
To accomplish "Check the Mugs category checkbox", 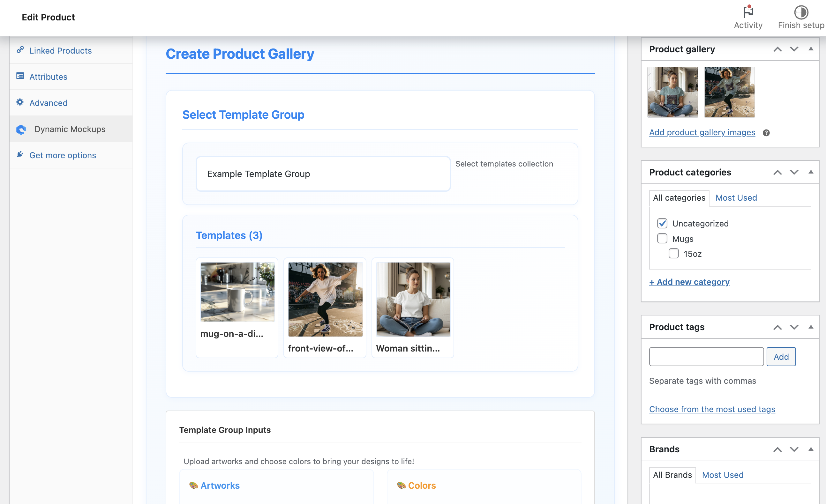I will pyautogui.click(x=662, y=239).
